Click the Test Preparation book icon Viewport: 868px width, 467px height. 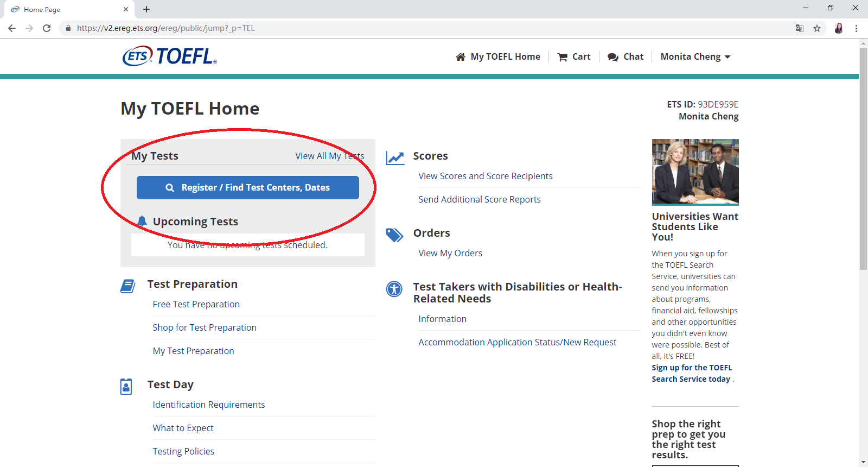[127, 286]
